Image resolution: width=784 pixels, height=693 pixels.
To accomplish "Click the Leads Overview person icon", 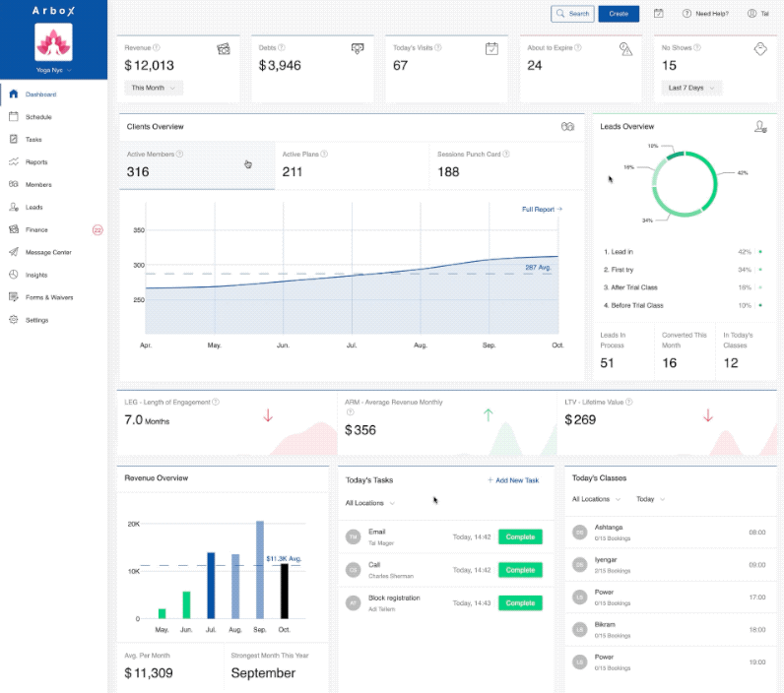I will pyautogui.click(x=760, y=127).
